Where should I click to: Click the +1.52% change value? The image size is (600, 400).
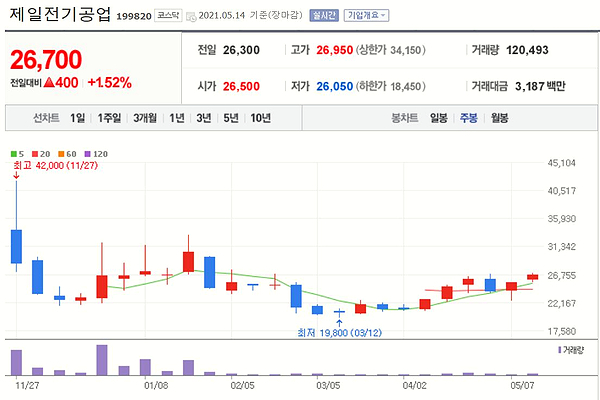[110, 83]
